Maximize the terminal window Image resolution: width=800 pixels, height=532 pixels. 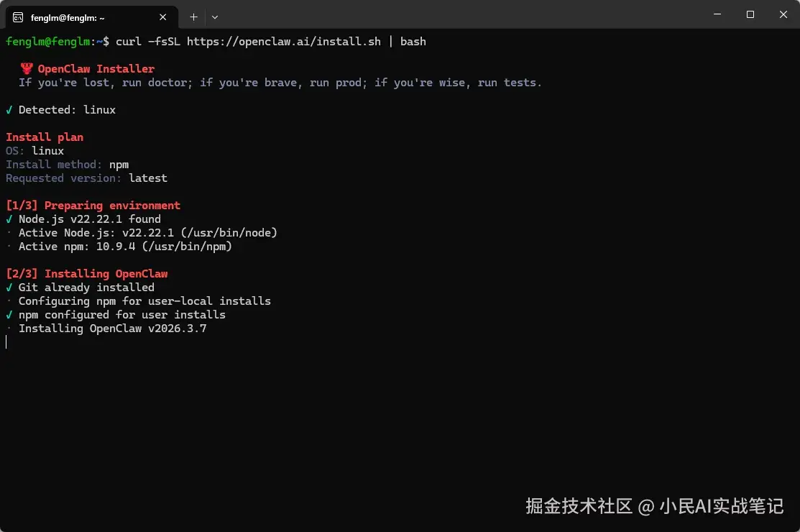pyautogui.click(x=750, y=14)
